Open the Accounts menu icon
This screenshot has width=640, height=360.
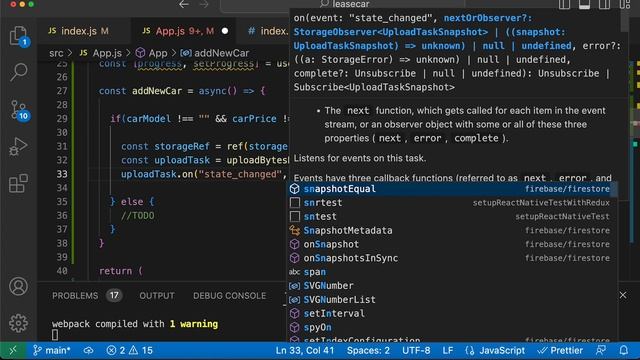click(x=18, y=287)
